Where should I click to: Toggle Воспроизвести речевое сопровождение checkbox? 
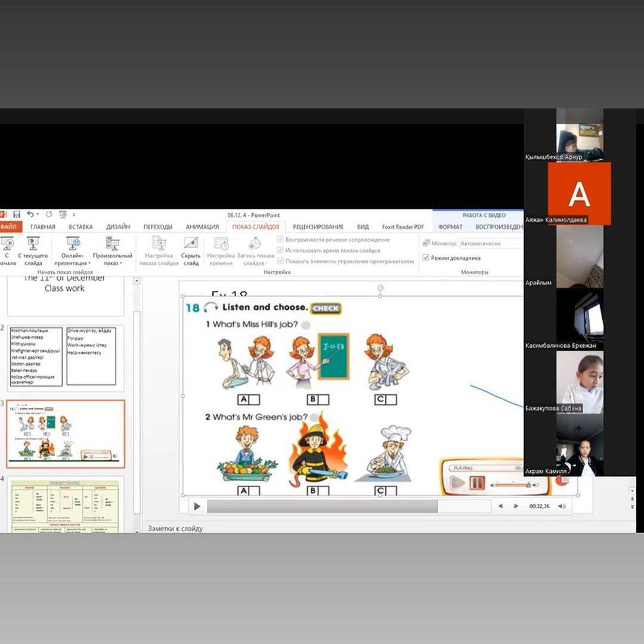pyautogui.click(x=280, y=239)
